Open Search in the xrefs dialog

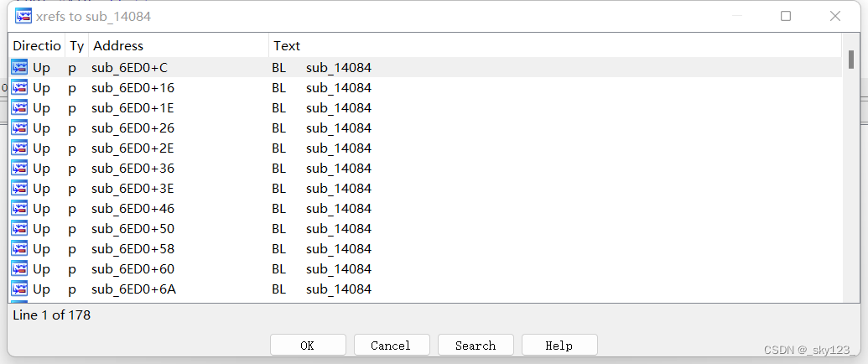point(476,346)
